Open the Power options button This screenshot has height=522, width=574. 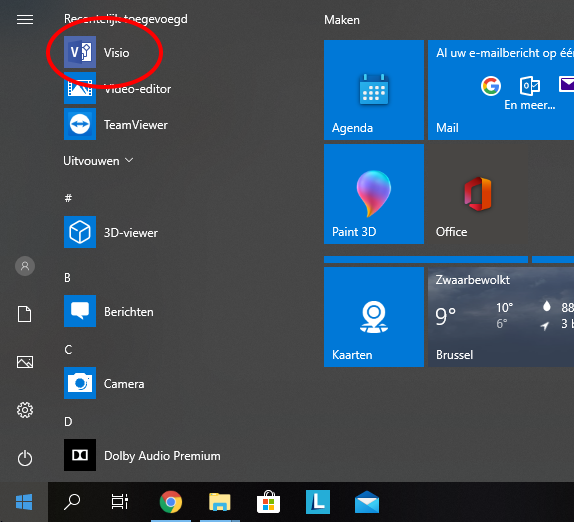pos(25,458)
